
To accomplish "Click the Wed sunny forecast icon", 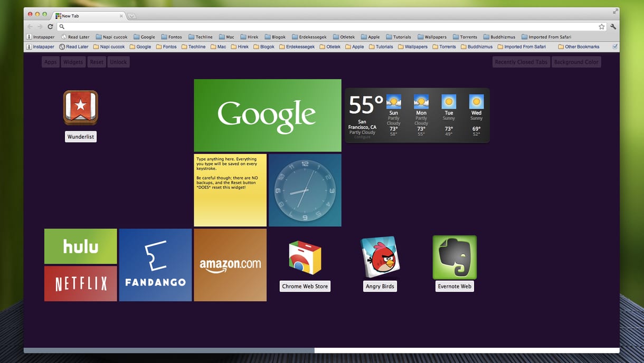I will pyautogui.click(x=476, y=101).
